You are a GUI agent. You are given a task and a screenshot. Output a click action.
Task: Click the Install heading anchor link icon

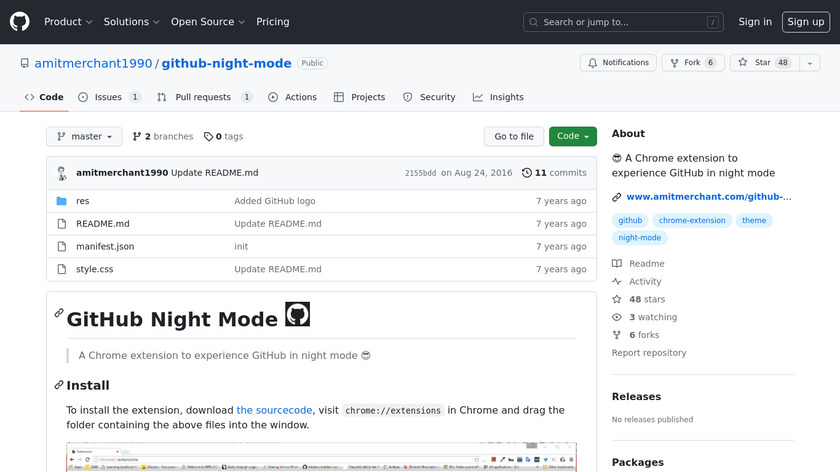[x=59, y=385]
